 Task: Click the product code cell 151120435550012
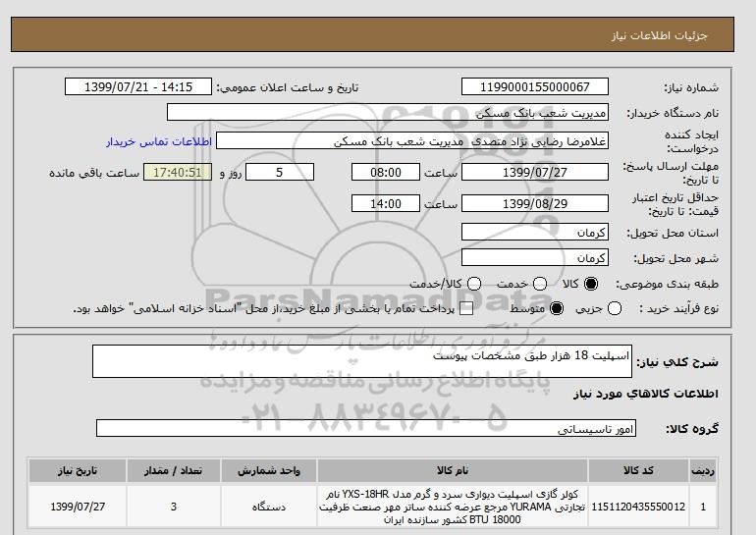coord(638,507)
